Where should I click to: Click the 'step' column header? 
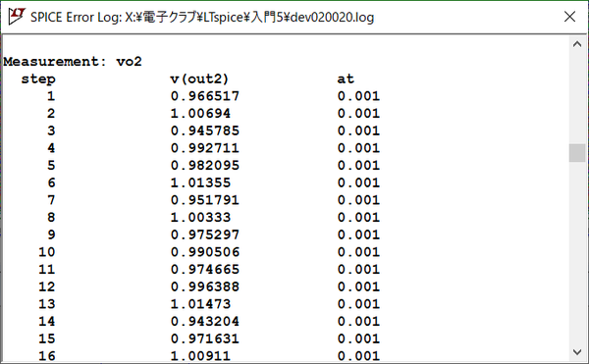(x=38, y=79)
